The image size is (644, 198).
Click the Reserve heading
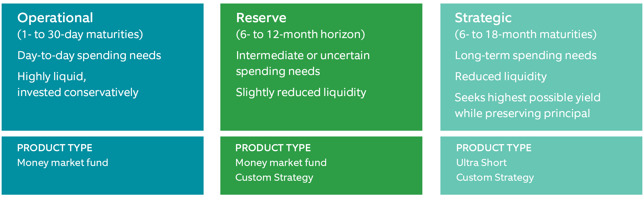[261, 18]
